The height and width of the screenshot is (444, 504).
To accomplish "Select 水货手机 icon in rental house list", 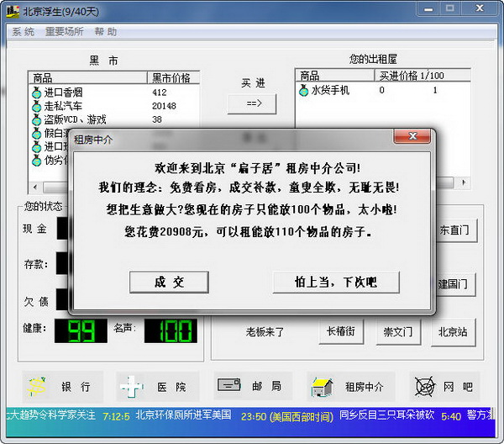I will tap(304, 90).
